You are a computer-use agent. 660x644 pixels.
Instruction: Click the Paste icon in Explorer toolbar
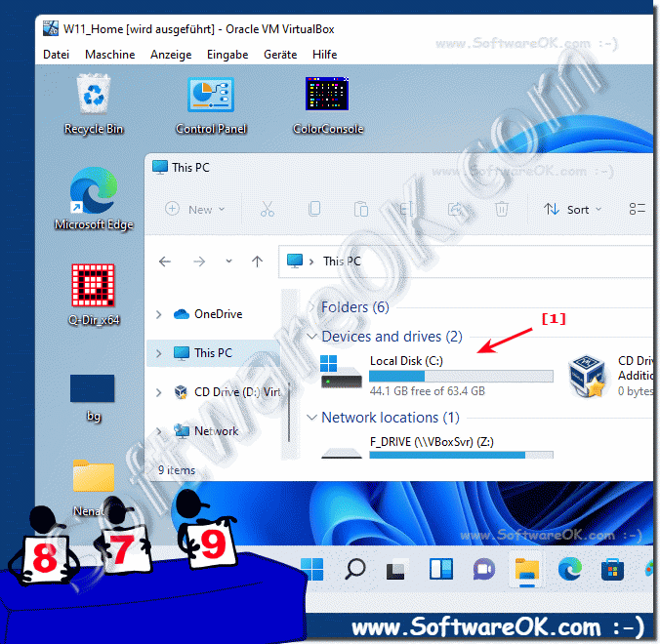pos(360,209)
